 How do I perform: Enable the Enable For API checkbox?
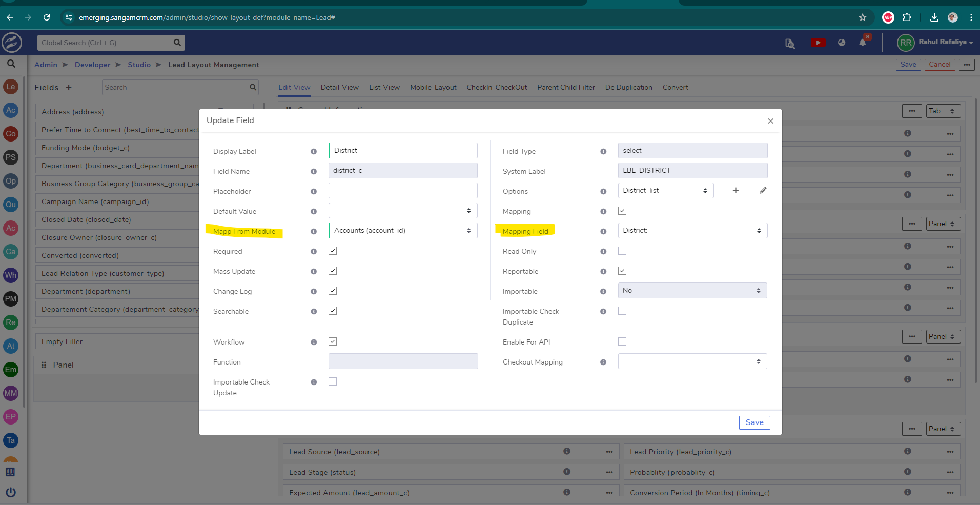coord(622,341)
